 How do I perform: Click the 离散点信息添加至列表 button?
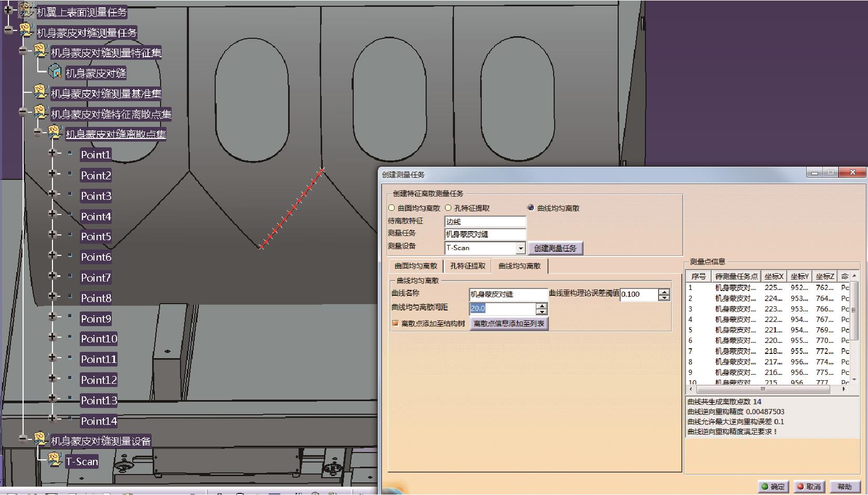pos(509,324)
